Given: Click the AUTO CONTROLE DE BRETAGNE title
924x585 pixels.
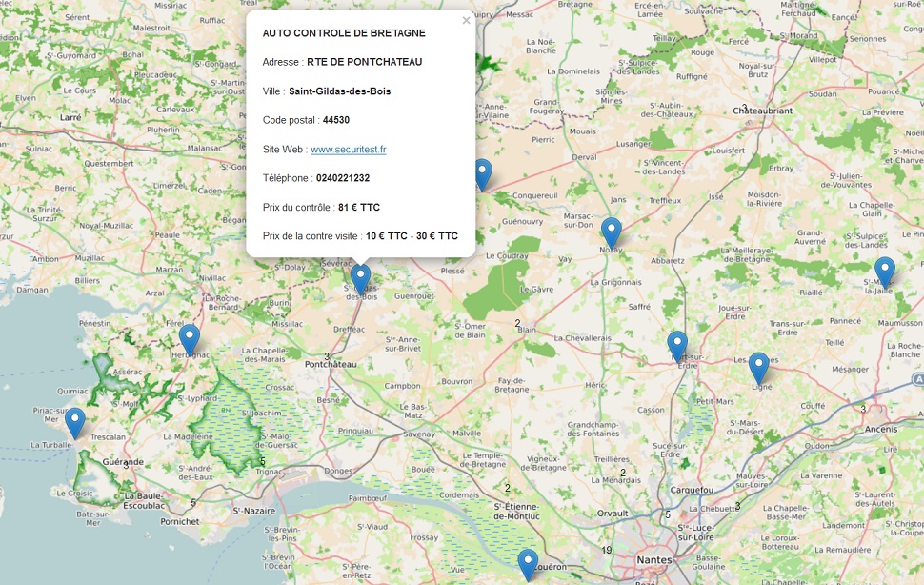Looking at the screenshot, I should [x=344, y=33].
